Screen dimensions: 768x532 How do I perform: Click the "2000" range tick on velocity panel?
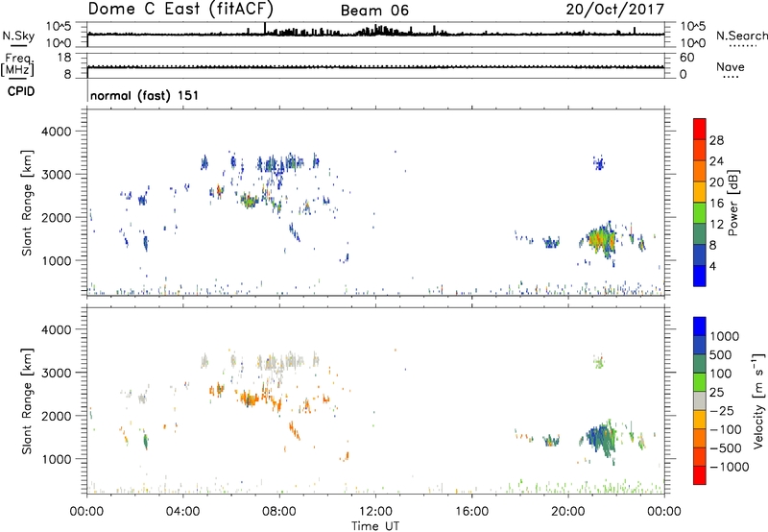tap(56, 416)
